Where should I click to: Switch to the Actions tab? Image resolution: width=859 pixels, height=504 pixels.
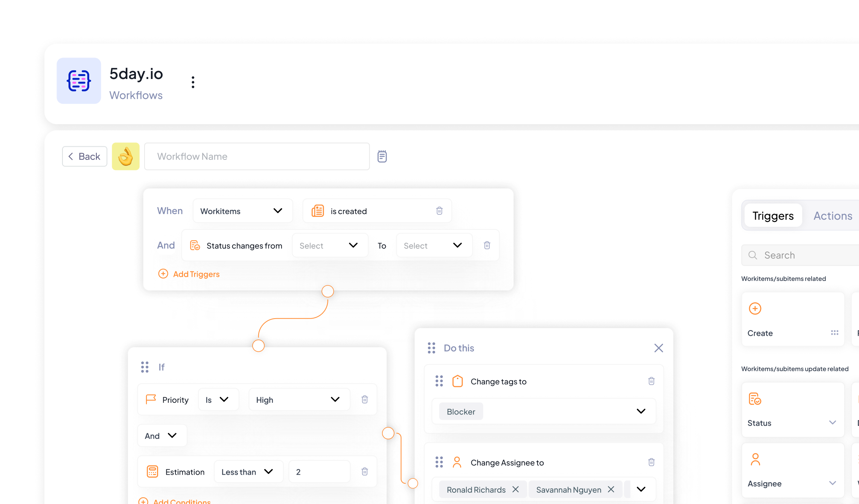(x=833, y=216)
